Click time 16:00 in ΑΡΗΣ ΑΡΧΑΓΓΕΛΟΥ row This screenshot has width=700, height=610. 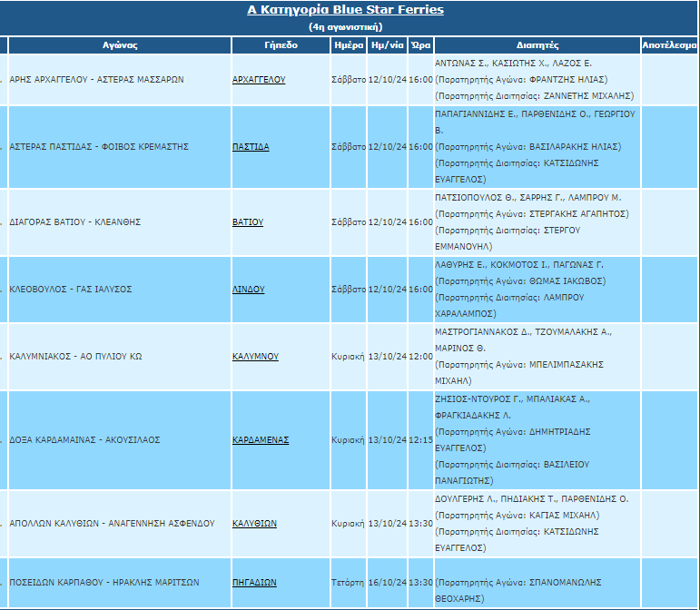point(420,80)
